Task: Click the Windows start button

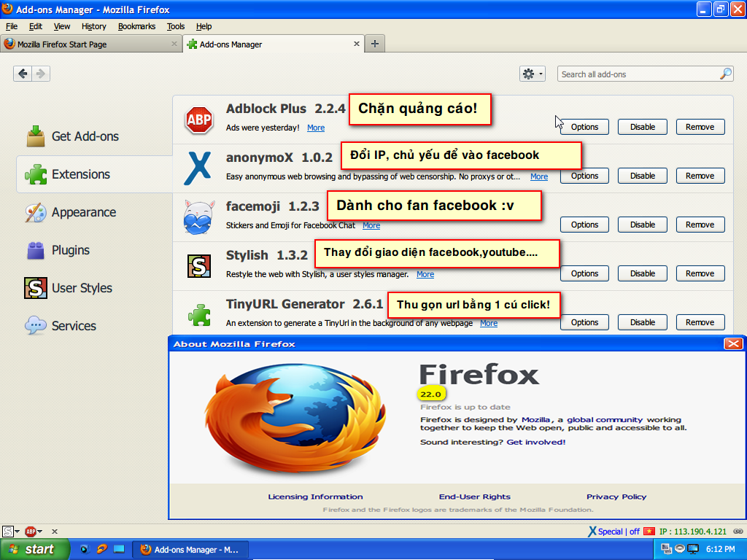Action: click(35, 549)
